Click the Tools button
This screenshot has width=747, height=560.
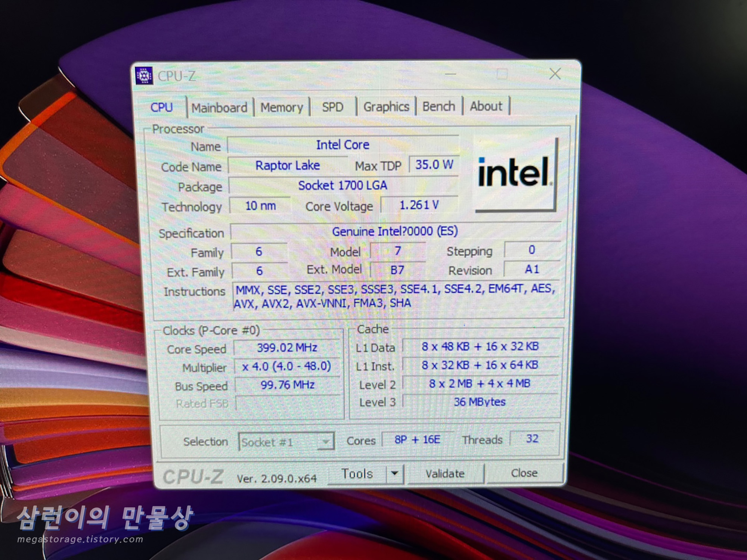coord(357,474)
